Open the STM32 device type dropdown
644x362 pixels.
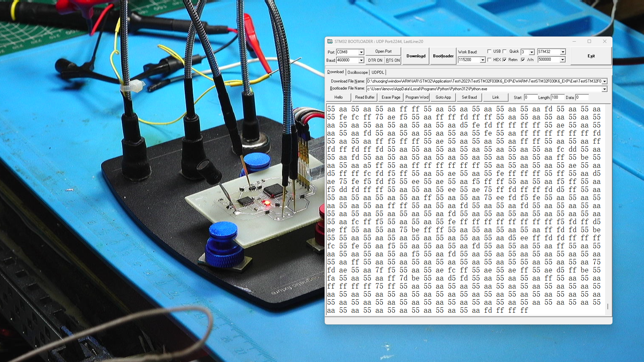tap(563, 52)
